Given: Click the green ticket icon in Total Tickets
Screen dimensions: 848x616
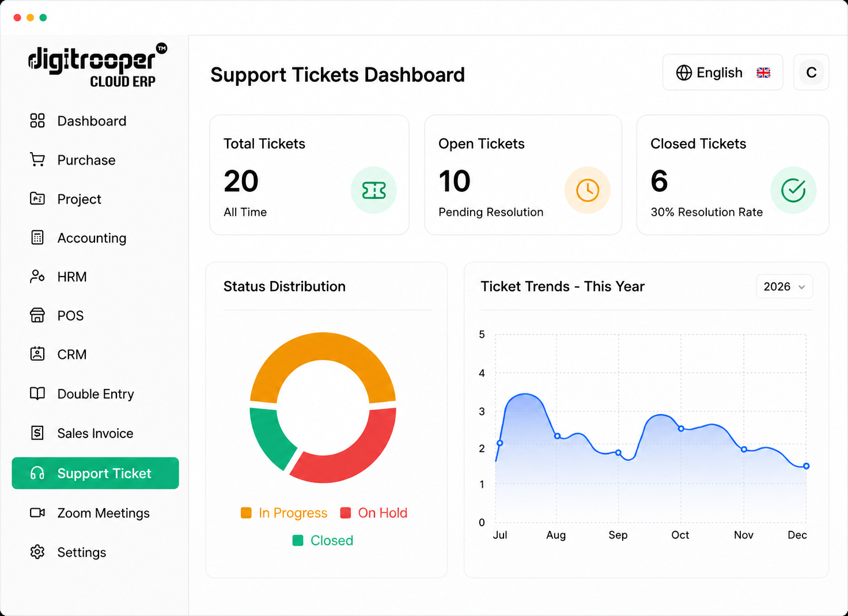Looking at the screenshot, I should point(374,190).
